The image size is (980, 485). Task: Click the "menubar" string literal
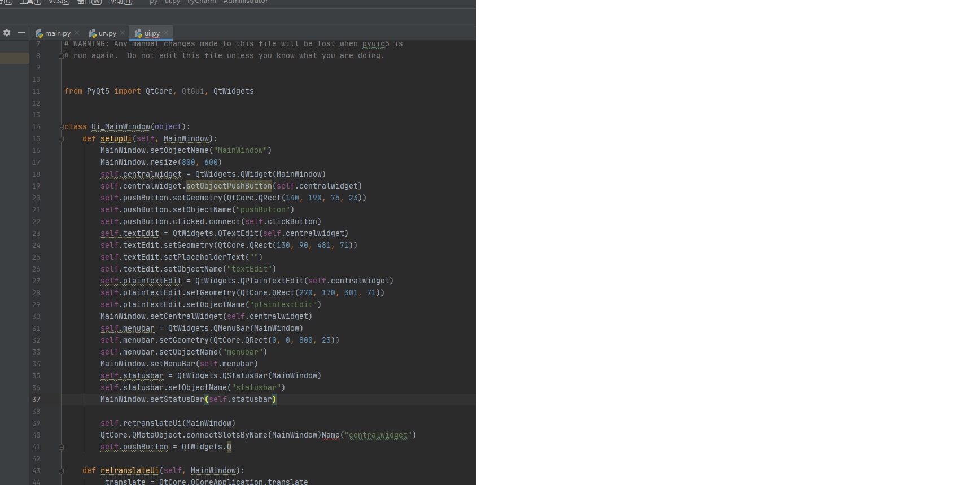click(x=243, y=352)
